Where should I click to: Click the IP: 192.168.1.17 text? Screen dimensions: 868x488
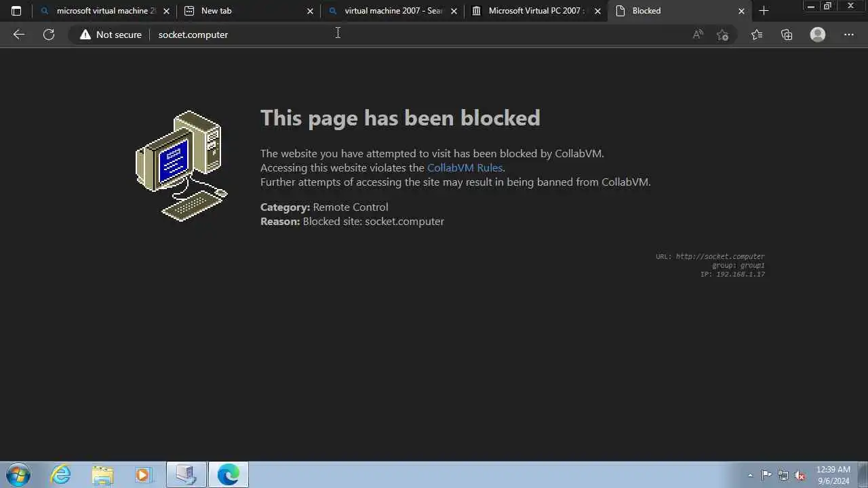pyautogui.click(x=732, y=274)
